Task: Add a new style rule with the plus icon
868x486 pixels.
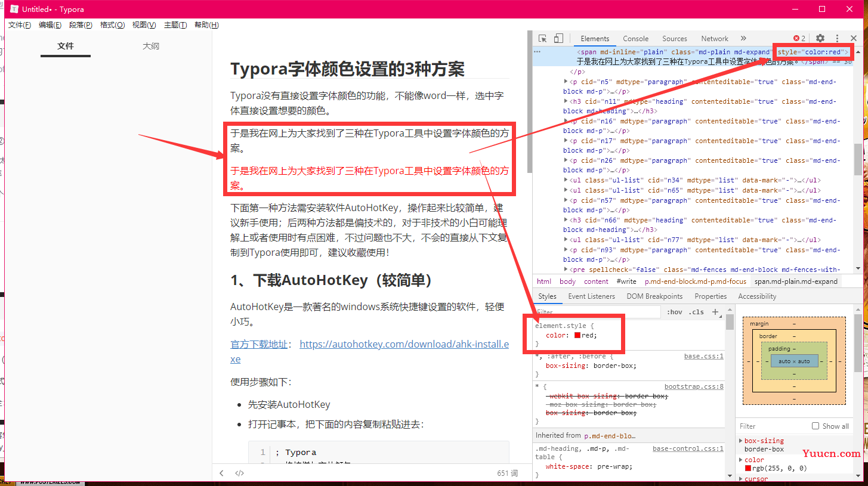Action: point(715,312)
